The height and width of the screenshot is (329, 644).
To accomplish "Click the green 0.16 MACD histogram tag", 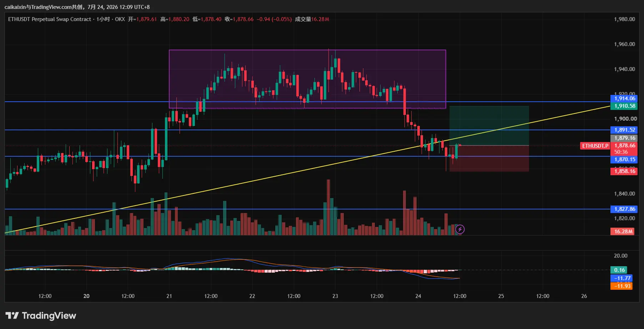I will coord(619,270).
